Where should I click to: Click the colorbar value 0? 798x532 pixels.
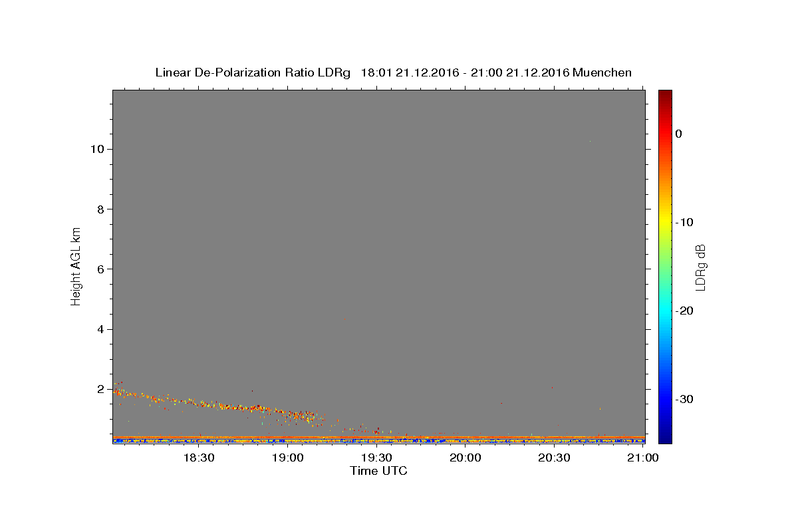click(678, 134)
